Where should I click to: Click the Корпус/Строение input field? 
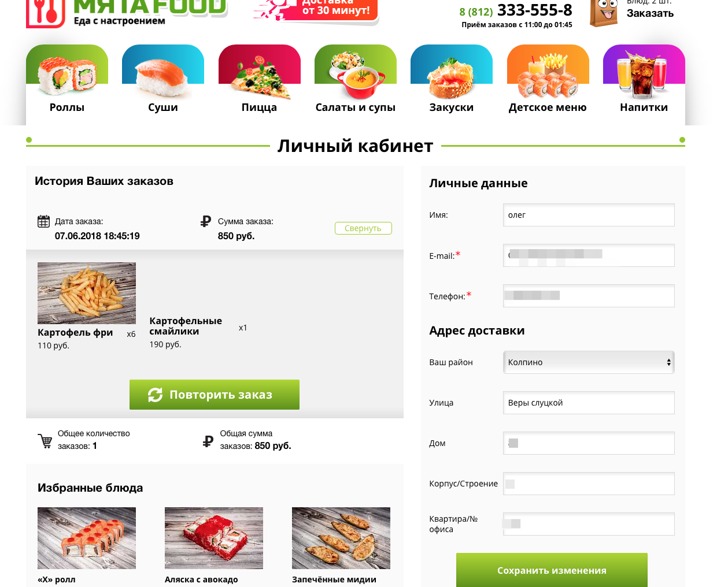click(589, 484)
